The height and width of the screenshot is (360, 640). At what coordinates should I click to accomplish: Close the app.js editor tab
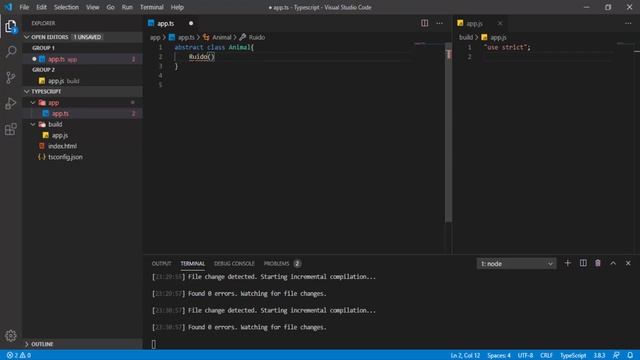coord(500,23)
